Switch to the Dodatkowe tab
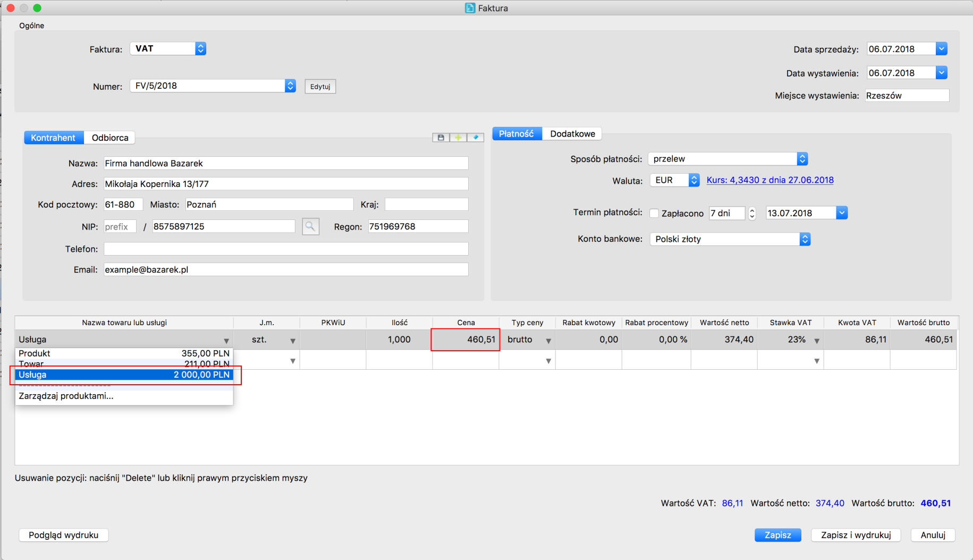973x560 pixels. (x=572, y=134)
